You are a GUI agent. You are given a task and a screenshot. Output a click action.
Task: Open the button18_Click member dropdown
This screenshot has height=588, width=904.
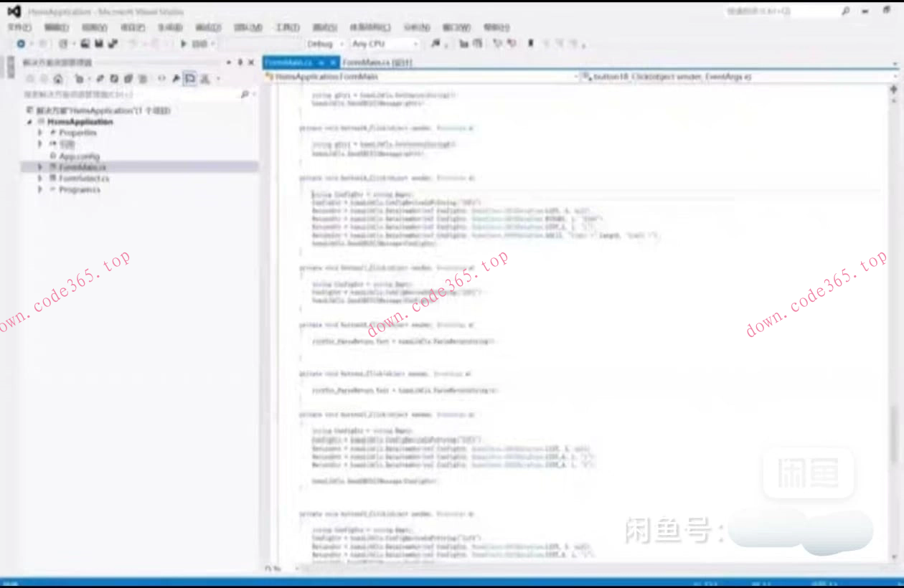tap(895, 76)
